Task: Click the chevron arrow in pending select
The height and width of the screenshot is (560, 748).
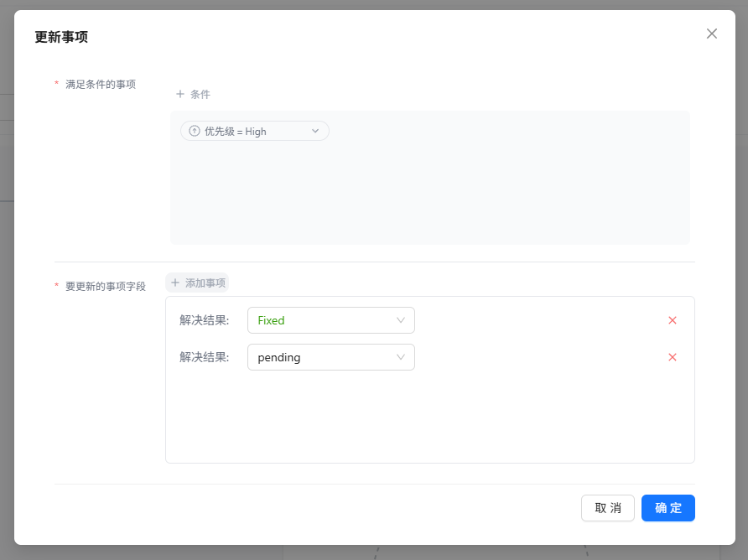Action: tap(401, 357)
